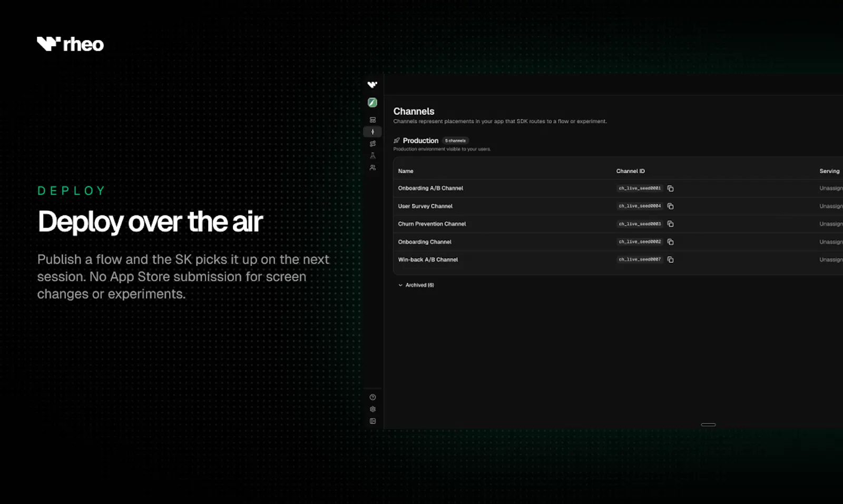Open the settings gear icon in sidebar
The height and width of the screenshot is (504, 843).
pos(373,409)
